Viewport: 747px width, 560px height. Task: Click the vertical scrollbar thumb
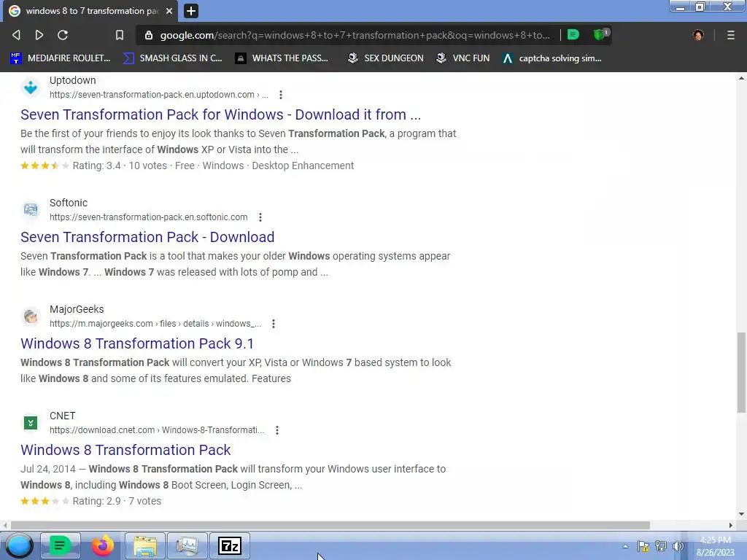[x=741, y=373]
